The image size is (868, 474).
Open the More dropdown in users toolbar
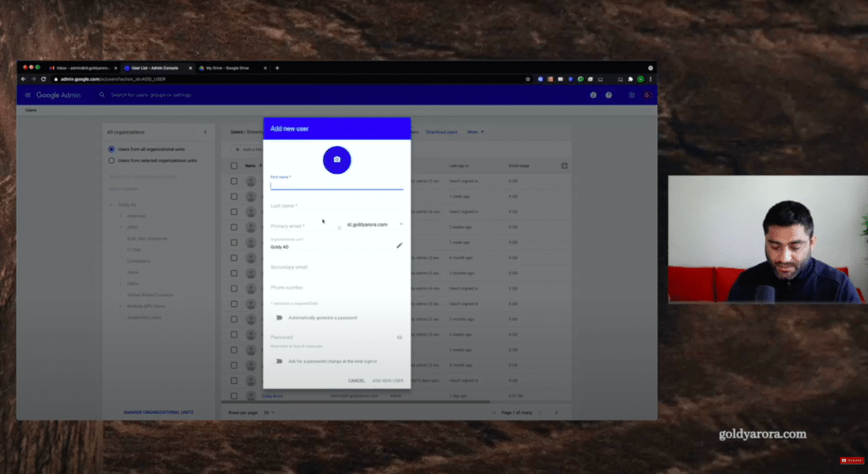[x=475, y=132]
